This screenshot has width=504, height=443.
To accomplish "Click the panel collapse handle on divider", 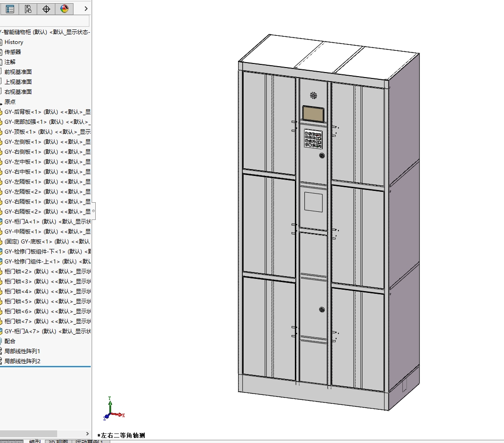I will tap(93, 211).
